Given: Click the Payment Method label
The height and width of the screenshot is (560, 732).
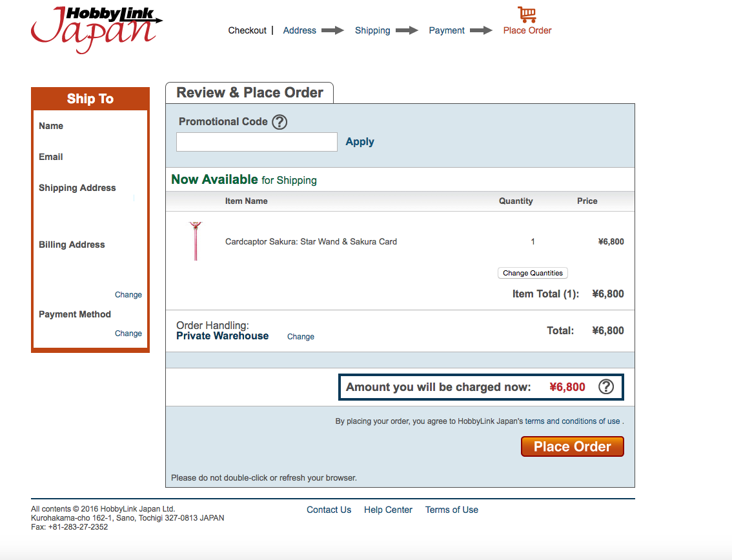Looking at the screenshot, I should pos(75,314).
